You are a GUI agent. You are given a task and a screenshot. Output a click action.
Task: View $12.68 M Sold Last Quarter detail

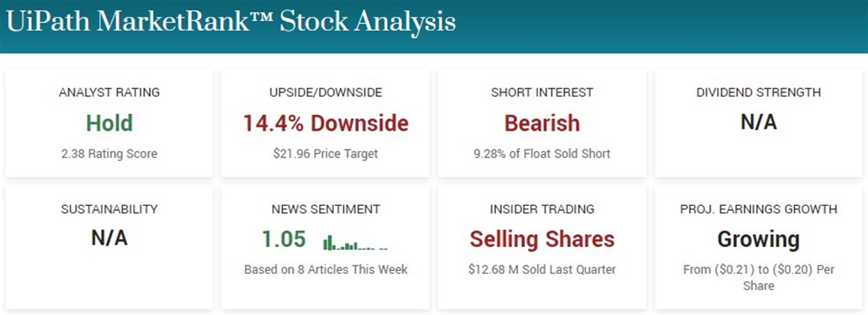[542, 269]
